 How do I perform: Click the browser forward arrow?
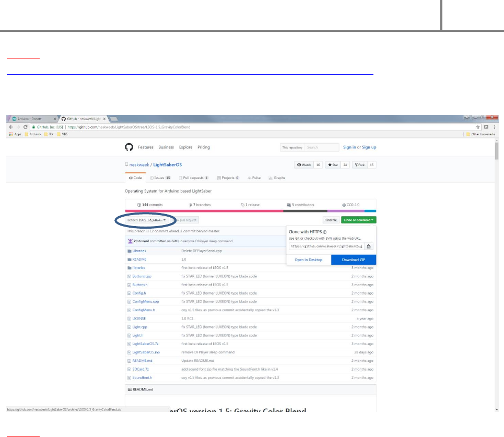coord(18,127)
